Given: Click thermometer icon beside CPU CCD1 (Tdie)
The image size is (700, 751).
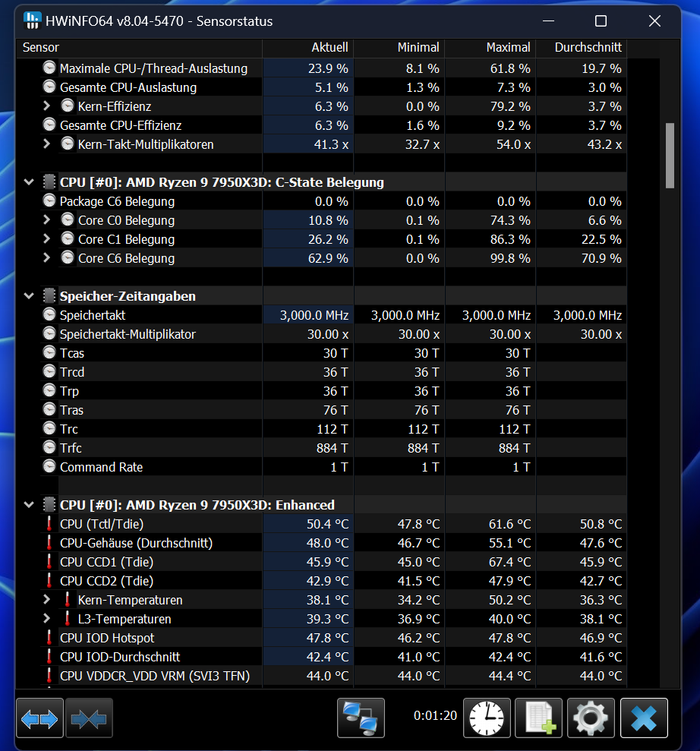Looking at the screenshot, I should [49, 561].
